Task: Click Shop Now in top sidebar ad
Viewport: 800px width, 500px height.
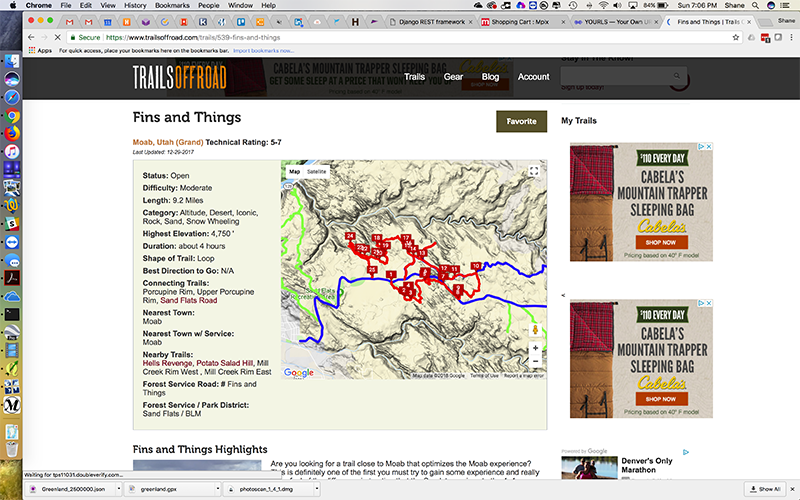Action: click(x=661, y=242)
